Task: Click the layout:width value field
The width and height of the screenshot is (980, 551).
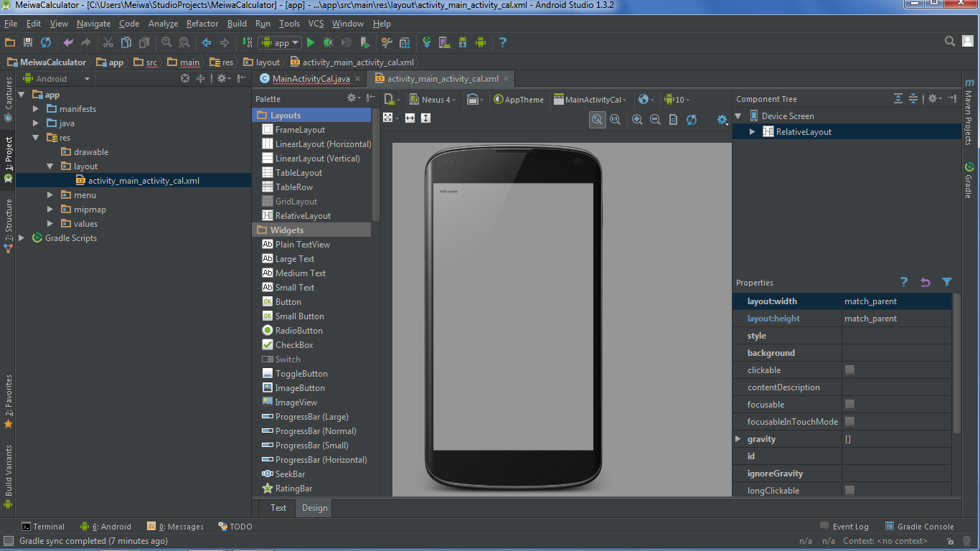Action: (895, 301)
